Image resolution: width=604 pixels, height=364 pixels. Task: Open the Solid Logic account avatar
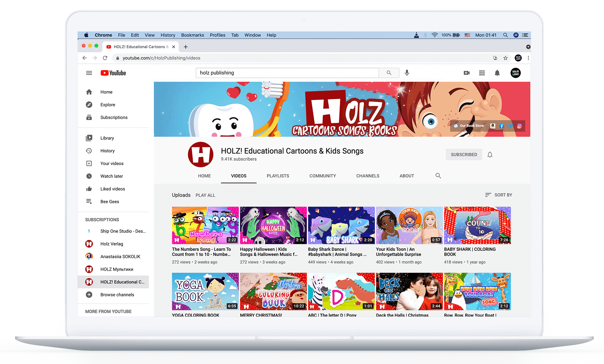(516, 73)
